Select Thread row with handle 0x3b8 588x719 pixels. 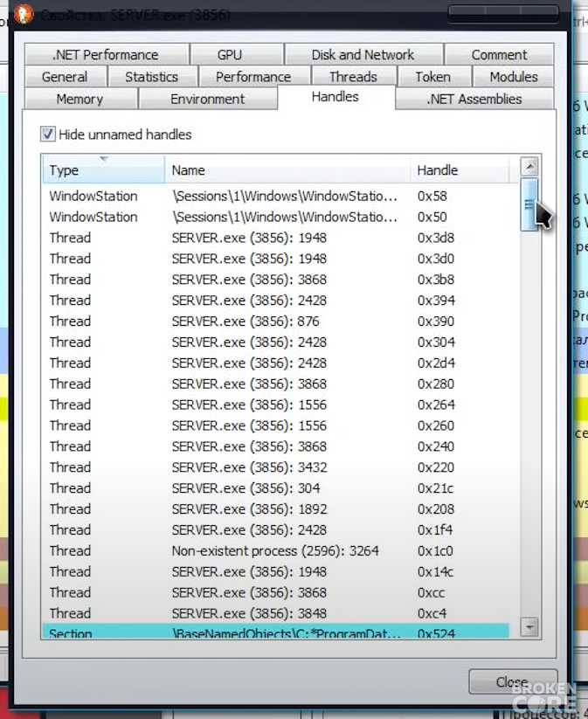[276, 280]
